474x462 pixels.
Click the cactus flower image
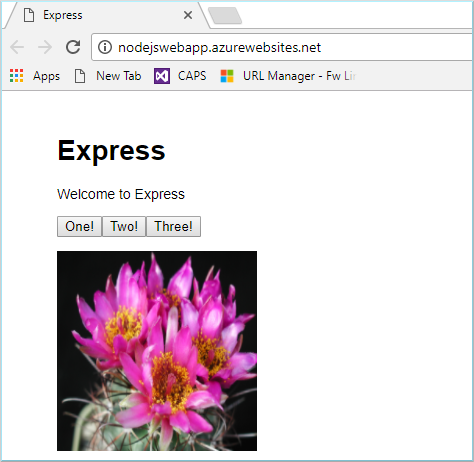157,351
